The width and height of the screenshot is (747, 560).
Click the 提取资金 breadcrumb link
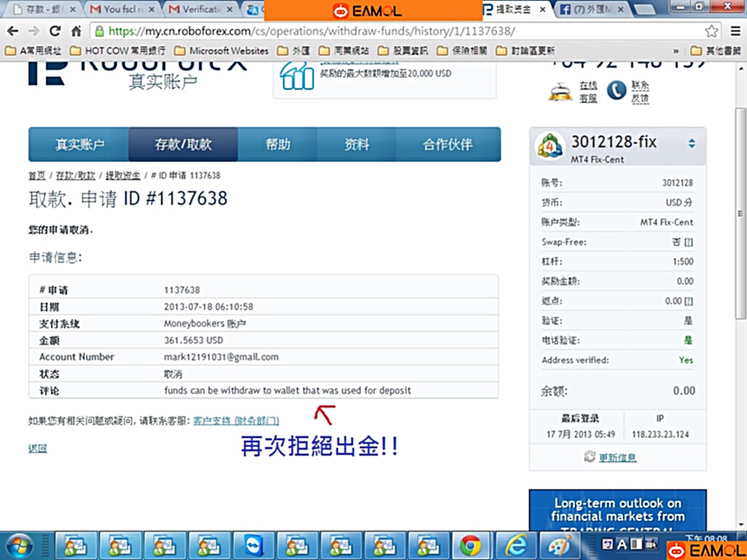[123, 176]
